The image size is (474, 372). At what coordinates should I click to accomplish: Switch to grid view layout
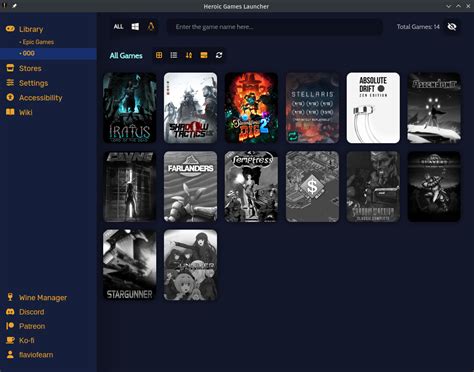click(x=159, y=55)
